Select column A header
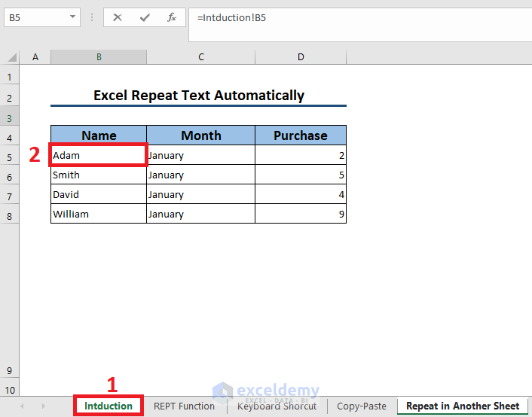The height and width of the screenshot is (417, 532). coord(35,57)
